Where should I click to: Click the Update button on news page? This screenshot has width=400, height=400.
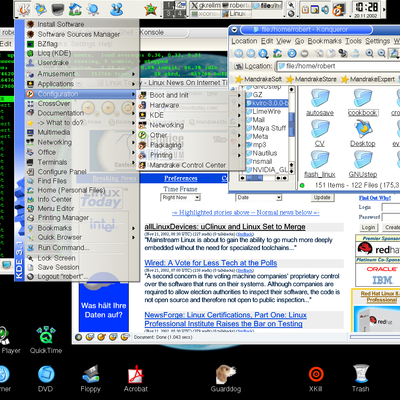point(322,197)
